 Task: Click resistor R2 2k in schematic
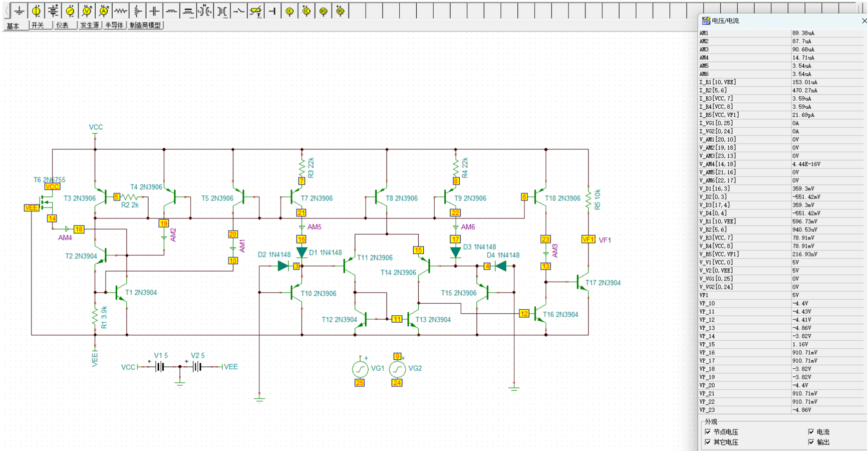tap(131, 197)
